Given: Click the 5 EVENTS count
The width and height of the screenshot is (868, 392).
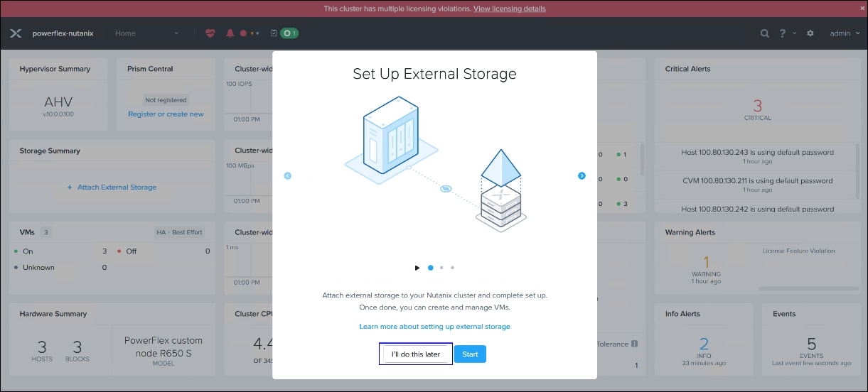Looking at the screenshot, I should (811, 348).
